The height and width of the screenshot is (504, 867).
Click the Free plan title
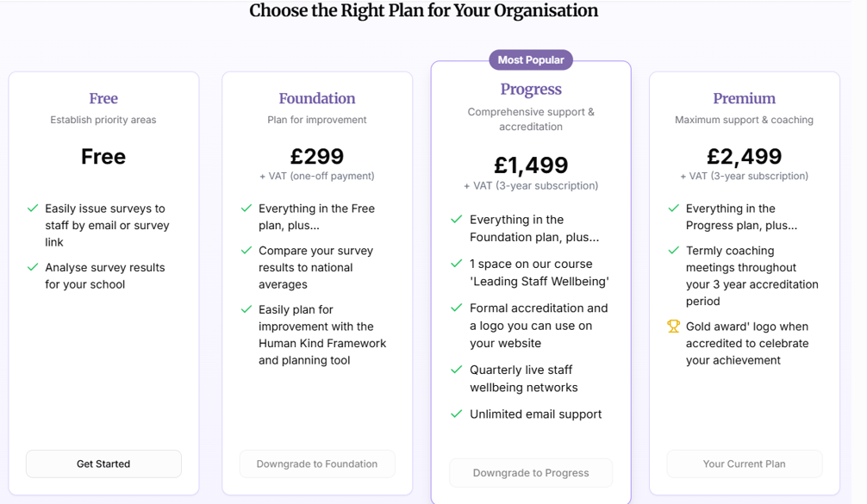[103, 98]
